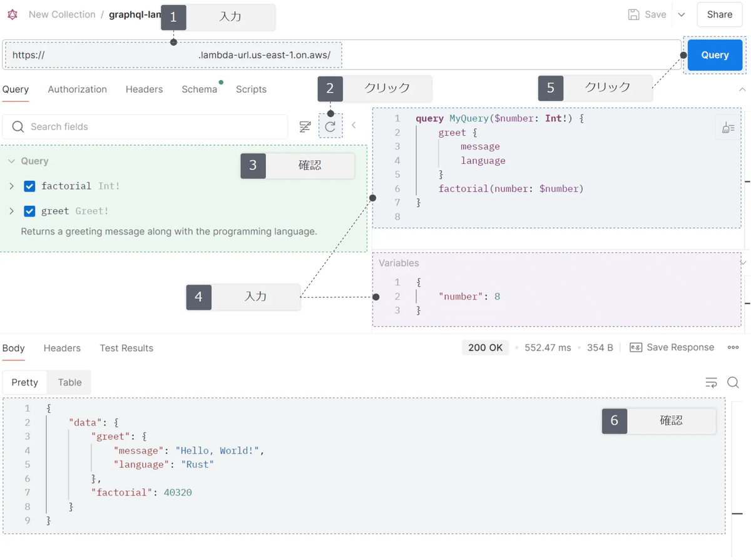Uncheck the greet field checkbox

pyautogui.click(x=28, y=211)
